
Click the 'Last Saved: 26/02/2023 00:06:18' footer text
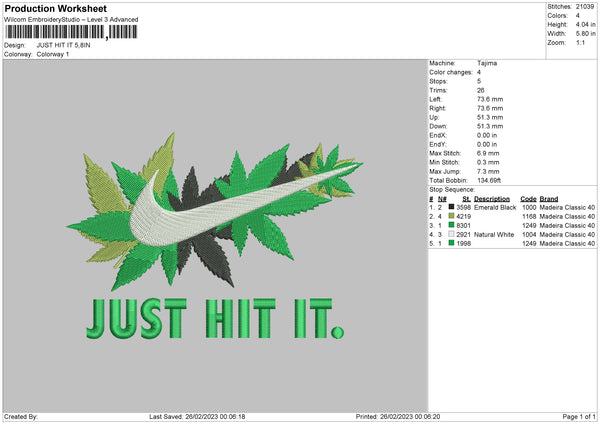point(197,416)
